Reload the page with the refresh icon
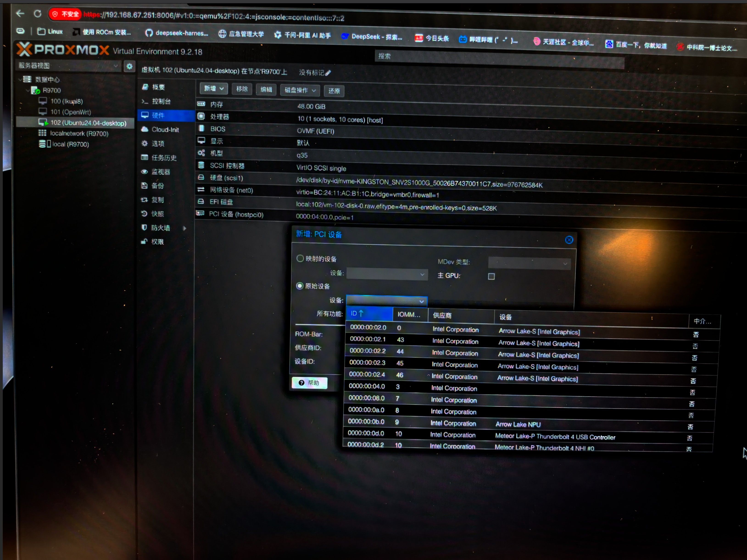747x560 pixels. coord(37,14)
